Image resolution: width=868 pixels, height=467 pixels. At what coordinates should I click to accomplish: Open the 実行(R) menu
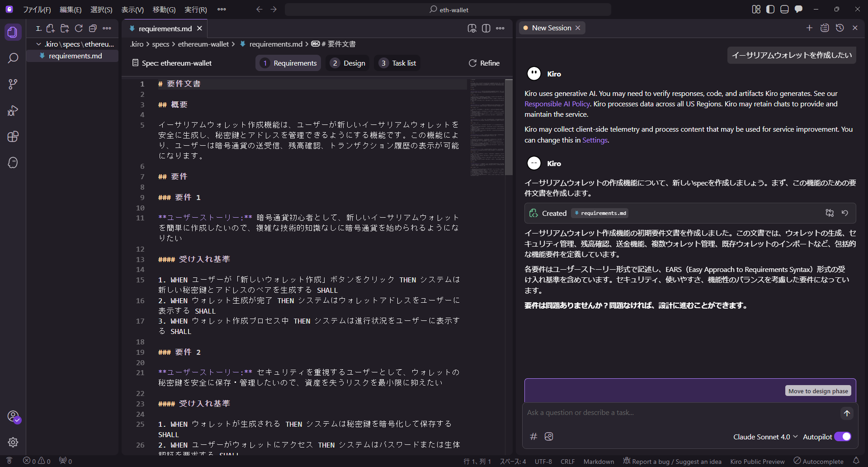196,10
